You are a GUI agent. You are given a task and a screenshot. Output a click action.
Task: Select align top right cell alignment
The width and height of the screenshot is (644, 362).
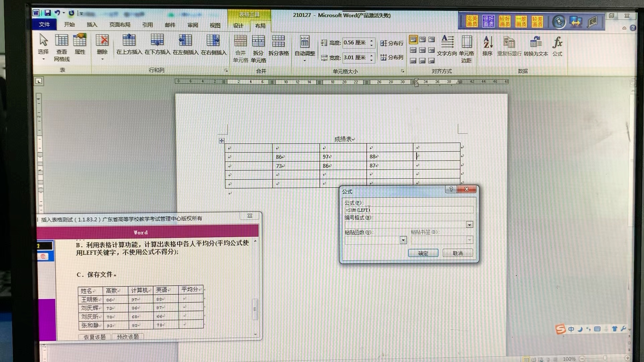tap(431, 40)
